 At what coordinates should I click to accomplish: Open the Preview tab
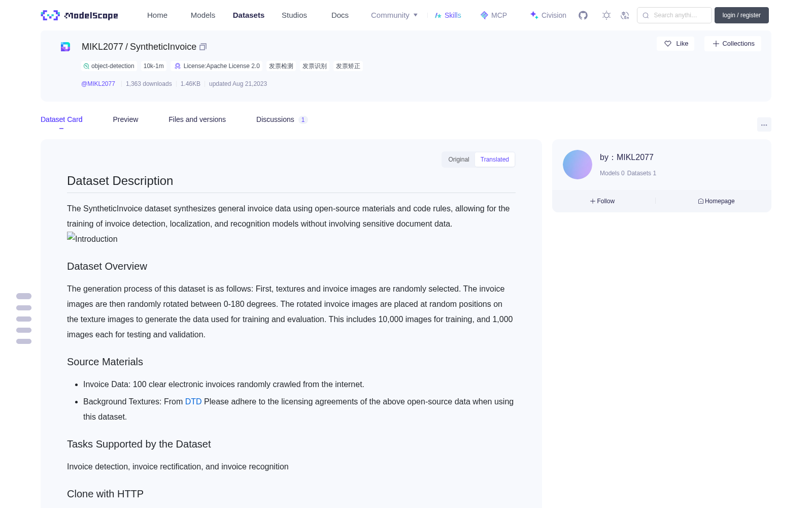(125, 119)
